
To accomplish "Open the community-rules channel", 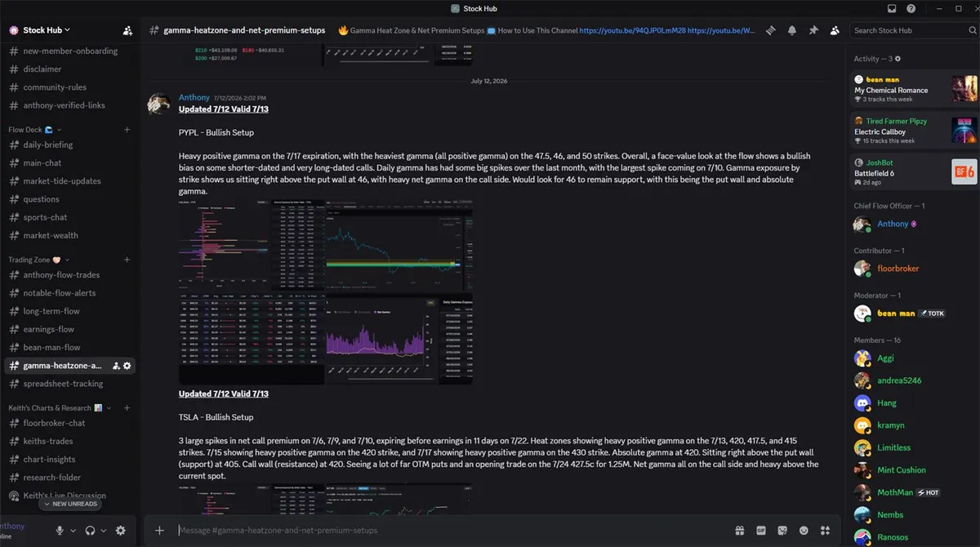I will [70, 87].
